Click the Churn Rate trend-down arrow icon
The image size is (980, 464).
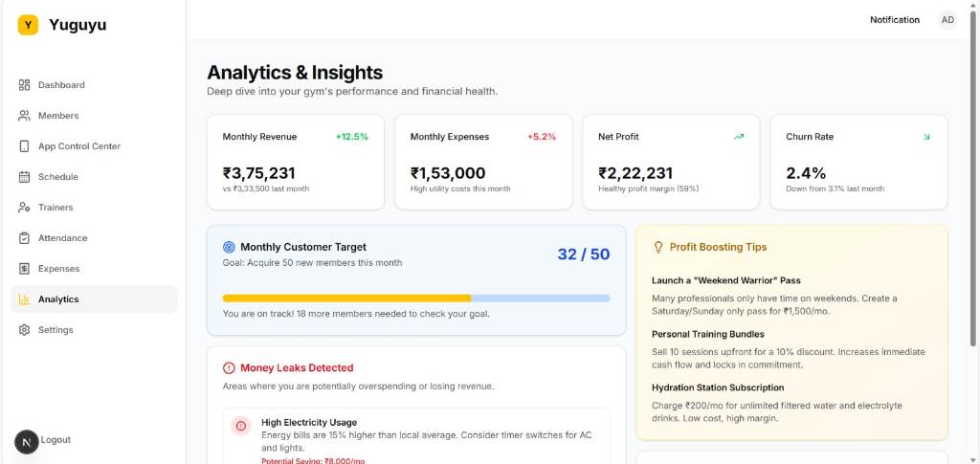[x=926, y=137]
